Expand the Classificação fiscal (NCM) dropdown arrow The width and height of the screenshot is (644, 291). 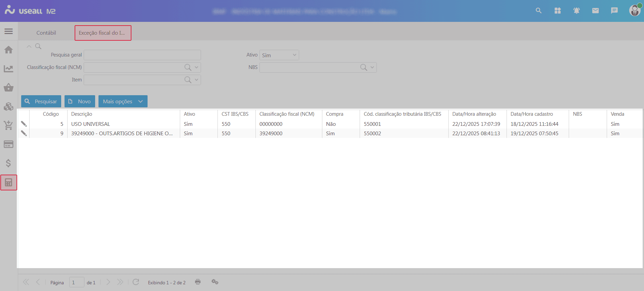point(197,67)
